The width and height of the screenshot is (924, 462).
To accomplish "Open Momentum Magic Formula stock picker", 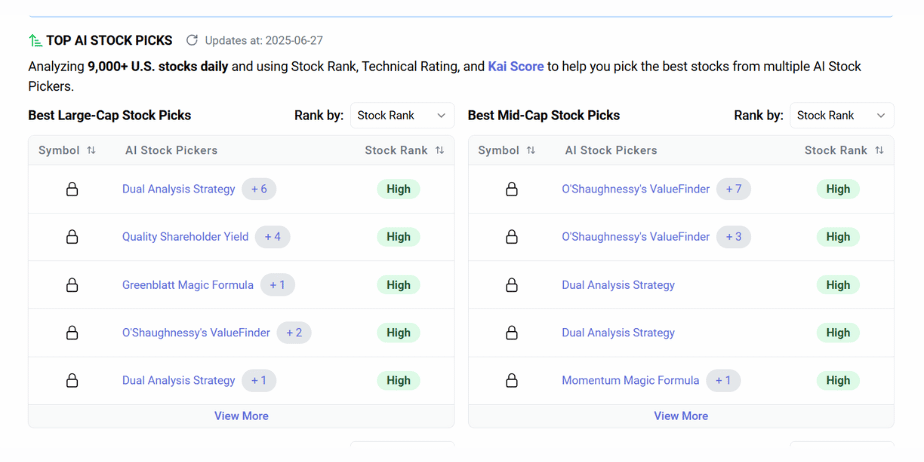I will (631, 381).
